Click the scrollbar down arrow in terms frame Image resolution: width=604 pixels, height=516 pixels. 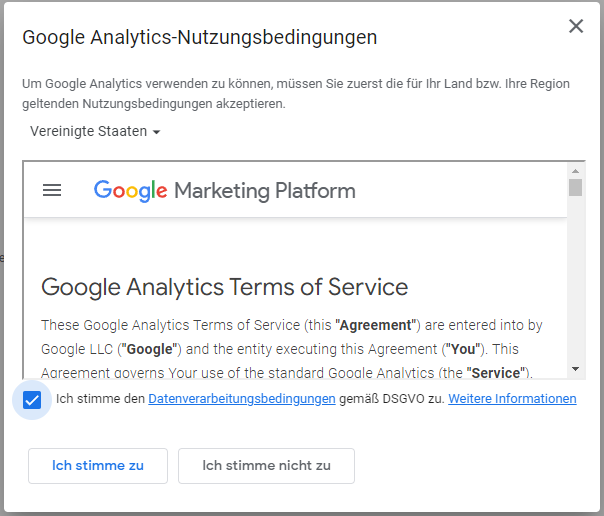pyautogui.click(x=575, y=369)
